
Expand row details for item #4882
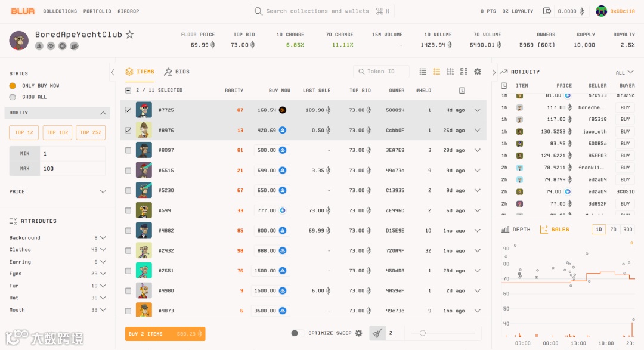coord(477,231)
